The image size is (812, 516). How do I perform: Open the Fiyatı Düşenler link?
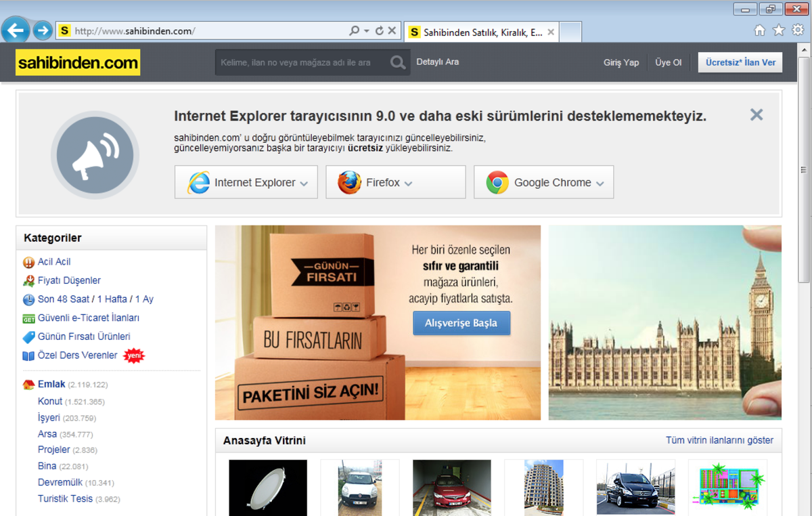69,280
